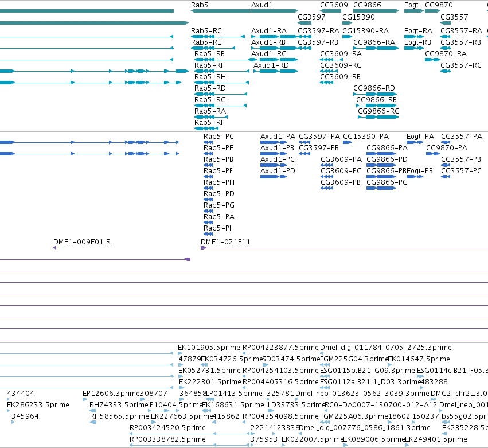This screenshot has height=448, width=488.
Task: Open the CG9866-PD protein label
Action: [x=387, y=159]
